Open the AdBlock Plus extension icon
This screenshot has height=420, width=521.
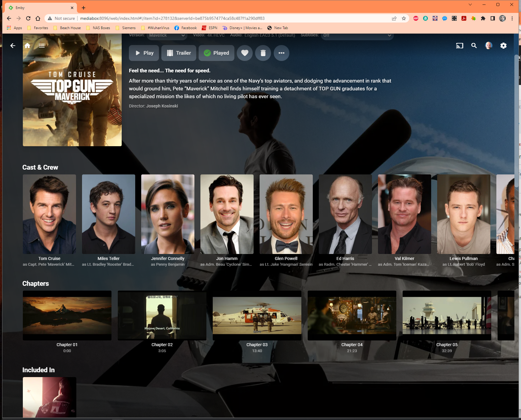coord(416,18)
